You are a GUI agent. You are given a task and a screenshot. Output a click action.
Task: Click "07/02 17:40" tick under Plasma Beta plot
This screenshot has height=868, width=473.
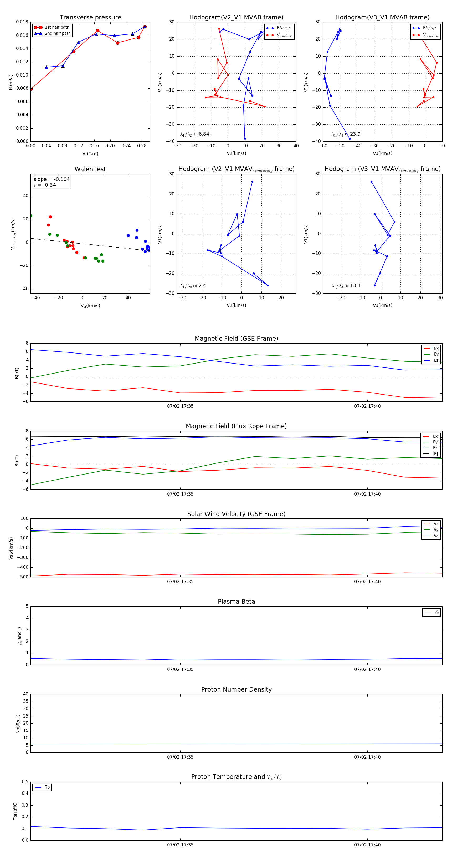[x=367, y=669]
